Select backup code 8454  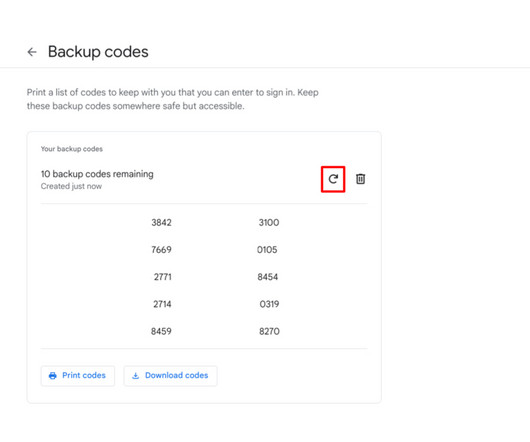click(268, 277)
